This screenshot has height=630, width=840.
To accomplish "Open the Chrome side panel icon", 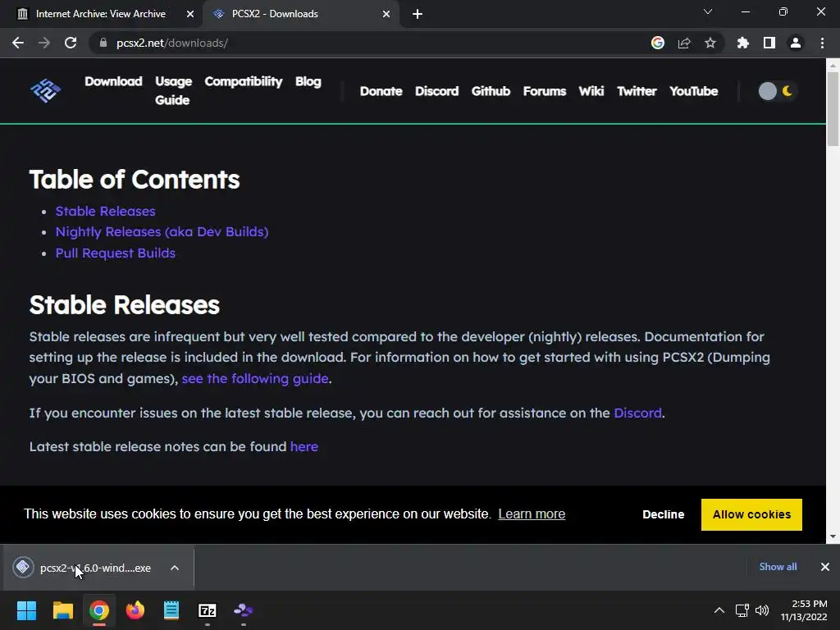I will [769, 43].
